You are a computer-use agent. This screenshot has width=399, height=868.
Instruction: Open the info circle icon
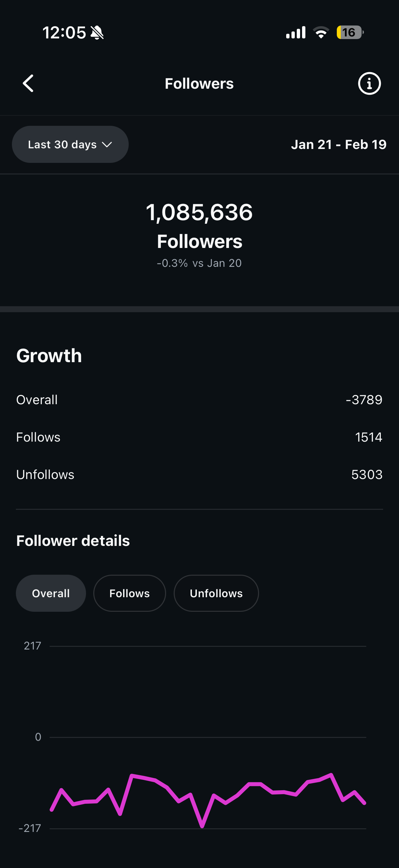[369, 83]
